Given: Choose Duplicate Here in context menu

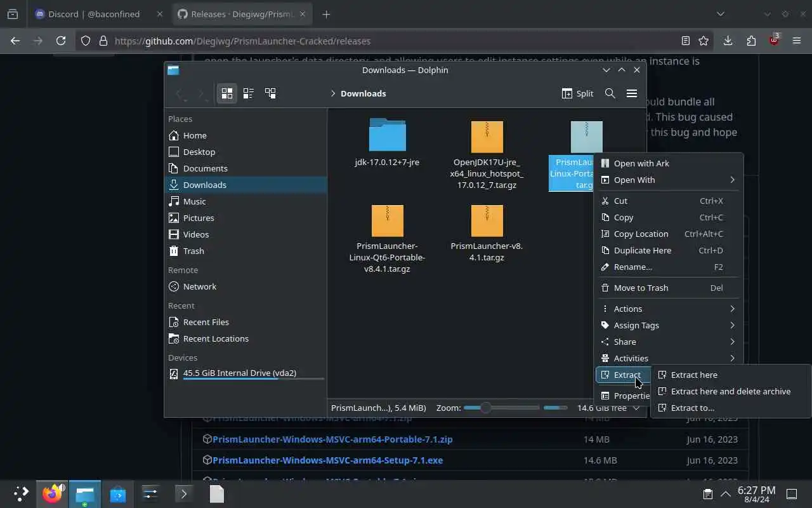Looking at the screenshot, I should (x=668, y=250).
